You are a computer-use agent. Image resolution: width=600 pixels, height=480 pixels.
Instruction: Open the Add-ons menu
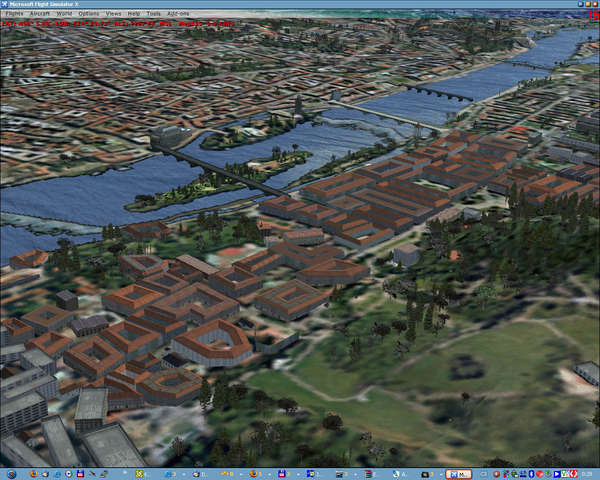(178, 13)
